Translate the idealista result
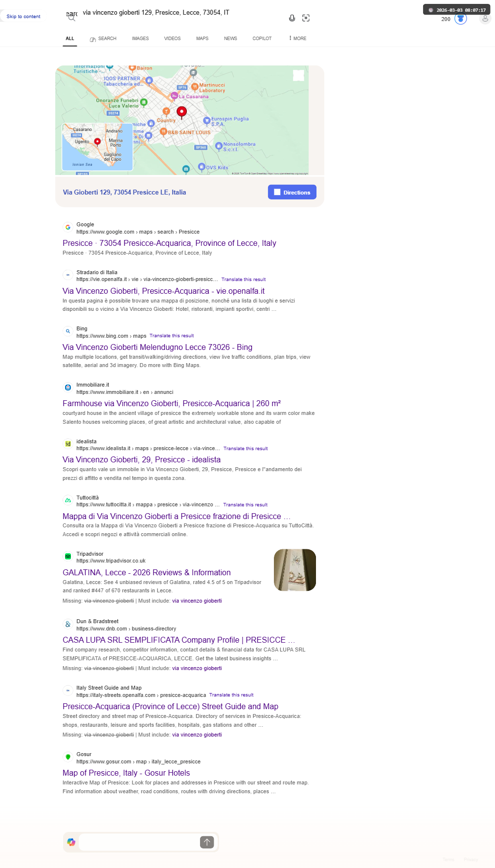This screenshot has height=868, width=495. (246, 449)
